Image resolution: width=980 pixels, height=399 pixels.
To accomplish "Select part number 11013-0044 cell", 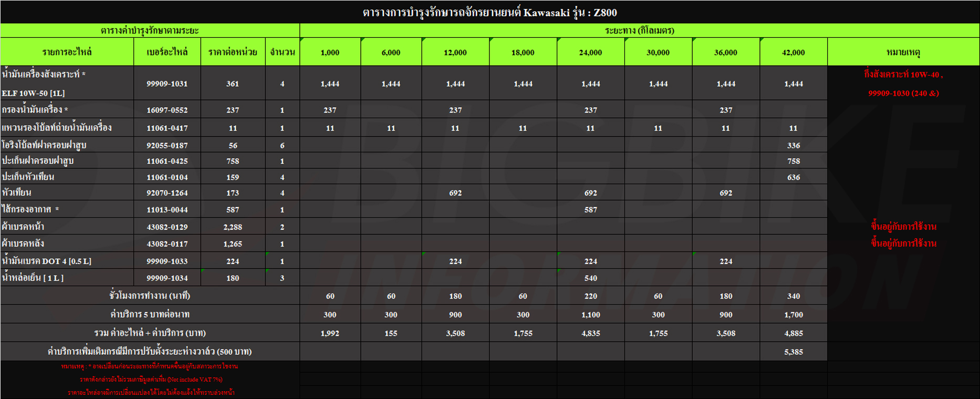I will coord(167,209).
